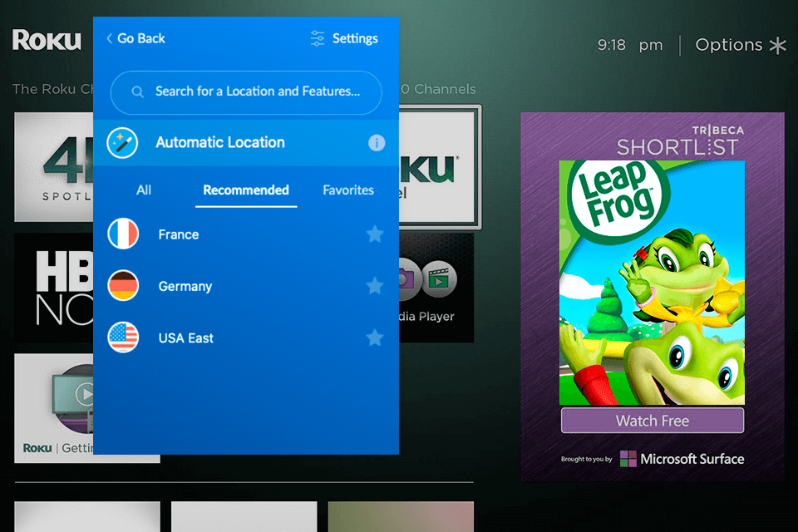
Task: Select Germany location text
Action: [185, 287]
